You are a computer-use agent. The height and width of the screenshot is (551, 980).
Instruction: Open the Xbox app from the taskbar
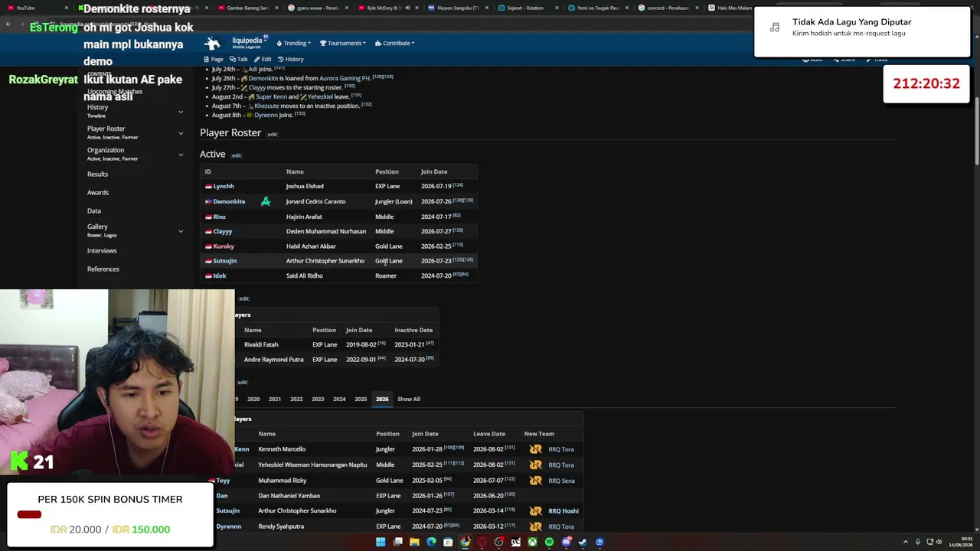coord(532,542)
